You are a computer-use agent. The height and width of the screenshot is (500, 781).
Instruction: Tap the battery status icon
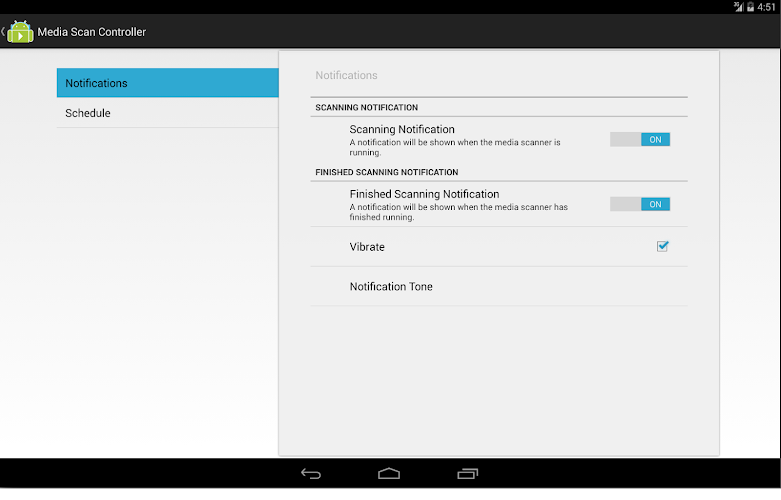(750, 7)
